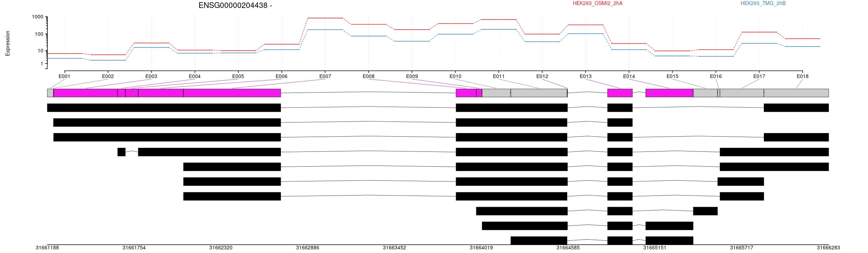Click the Expression y-axis label
The width and height of the screenshot is (868, 253).
point(8,43)
